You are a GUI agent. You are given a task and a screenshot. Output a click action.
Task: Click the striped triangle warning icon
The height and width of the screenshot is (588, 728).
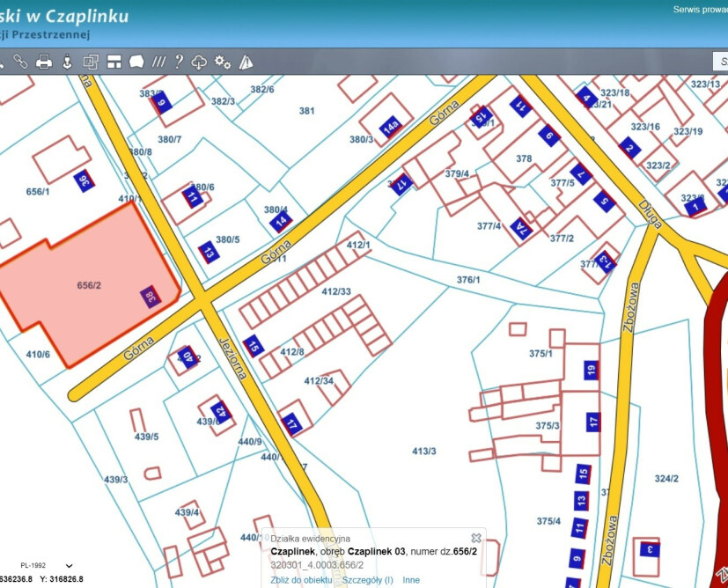point(246,62)
